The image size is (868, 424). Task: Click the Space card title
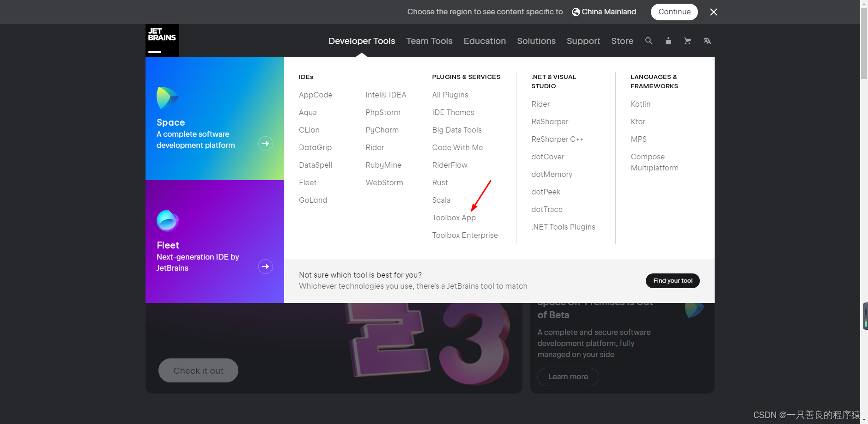click(170, 122)
